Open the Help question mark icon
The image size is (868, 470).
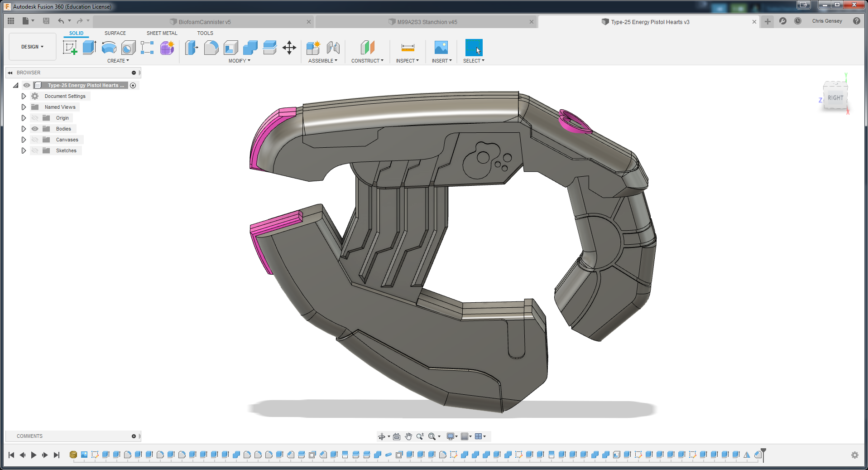(856, 21)
